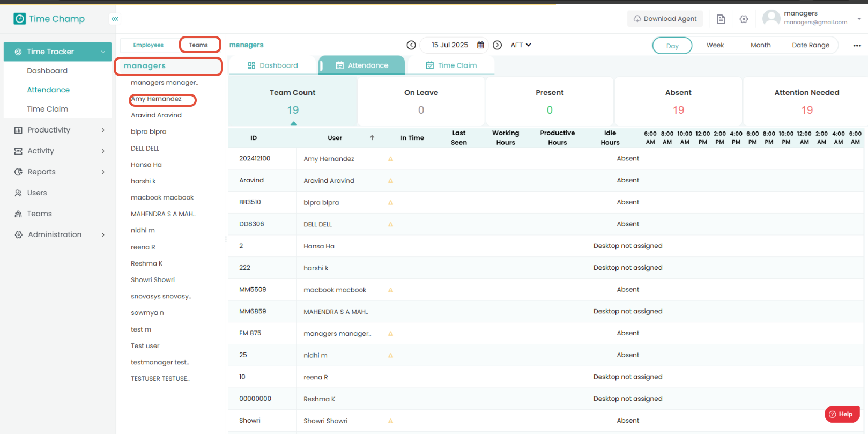Click the Users sidebar icon
The height and width of the screenshot is (434, 868).
point(18,193)
